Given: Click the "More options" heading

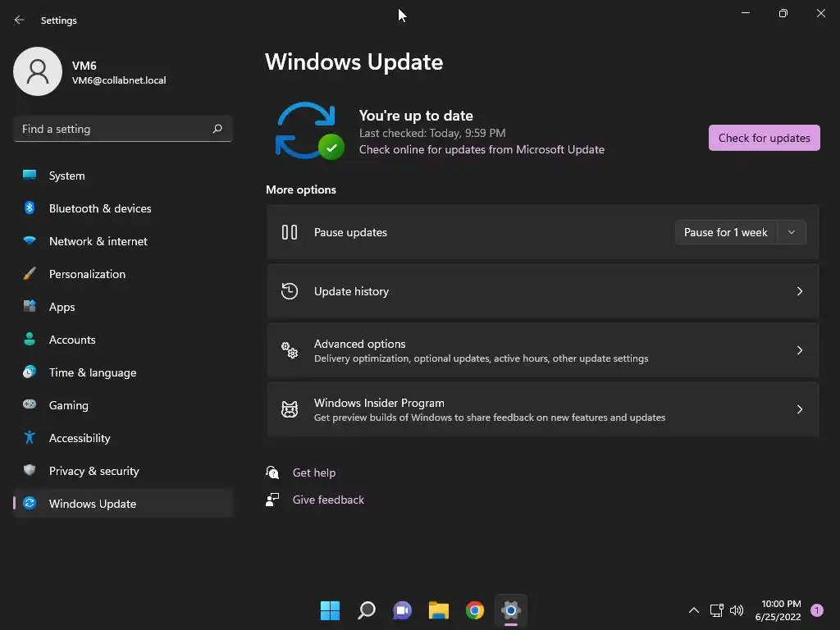Looking at the screenshot, I should pyautogui.click(x=301, y=189).
